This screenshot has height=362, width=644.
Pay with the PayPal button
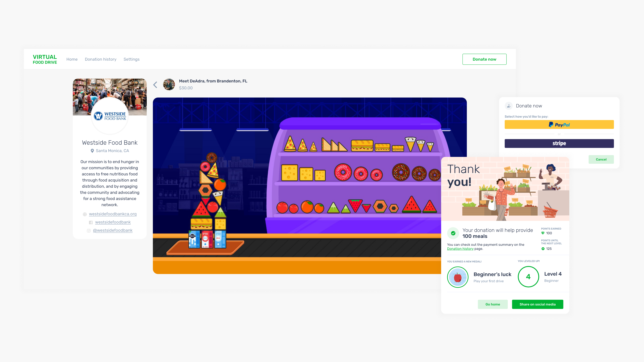559,125
